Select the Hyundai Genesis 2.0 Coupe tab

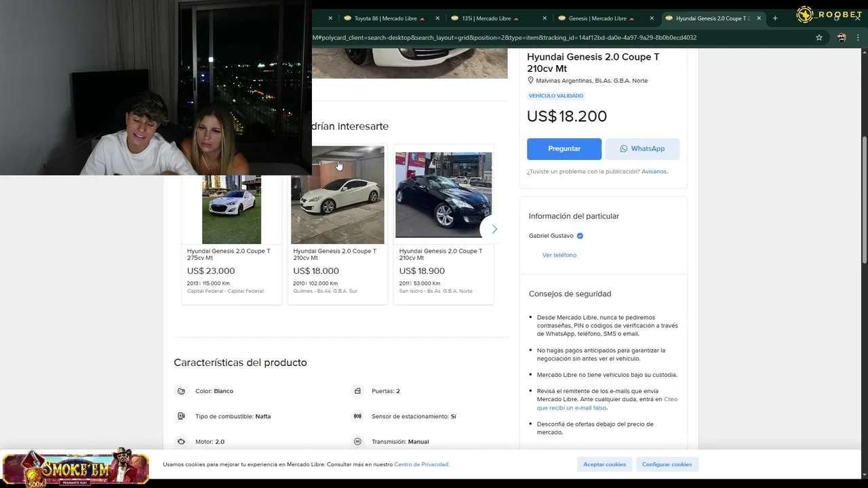pyautogui.click(x=713, y=18)
